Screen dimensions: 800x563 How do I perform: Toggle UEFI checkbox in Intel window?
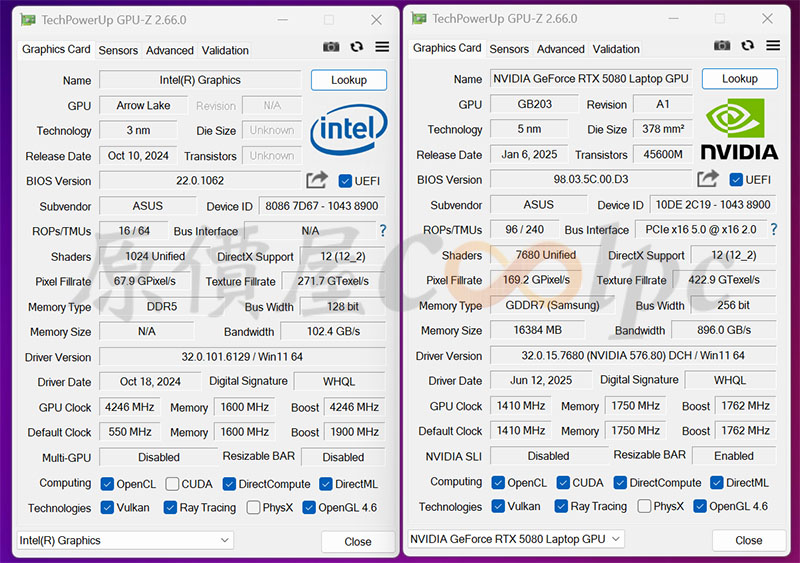345,181
